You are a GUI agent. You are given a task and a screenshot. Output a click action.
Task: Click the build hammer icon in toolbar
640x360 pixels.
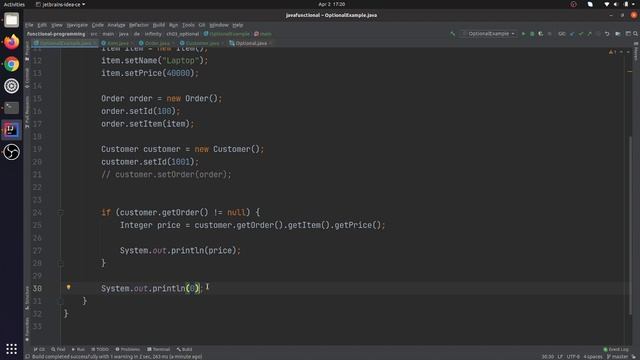(x=453, y=34)
